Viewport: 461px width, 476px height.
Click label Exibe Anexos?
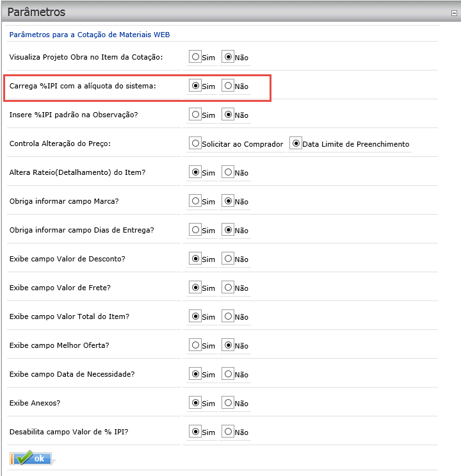coord(35,403)
